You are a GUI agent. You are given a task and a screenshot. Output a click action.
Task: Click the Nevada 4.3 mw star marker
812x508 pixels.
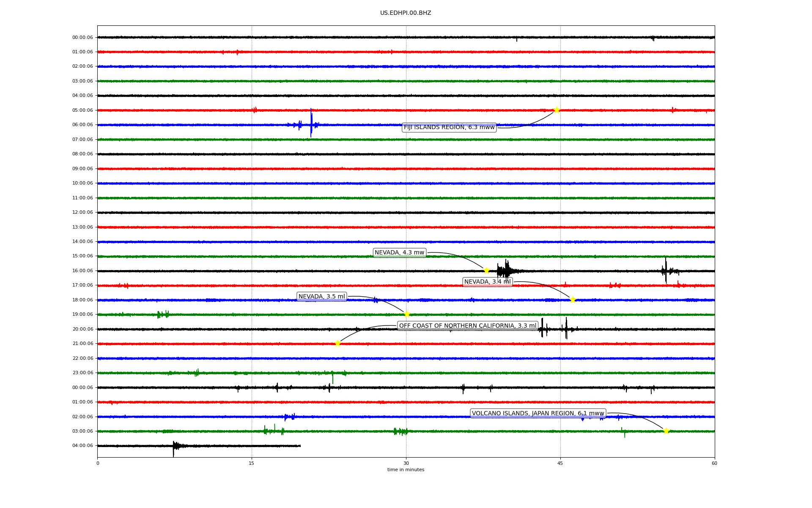(486, 271)
